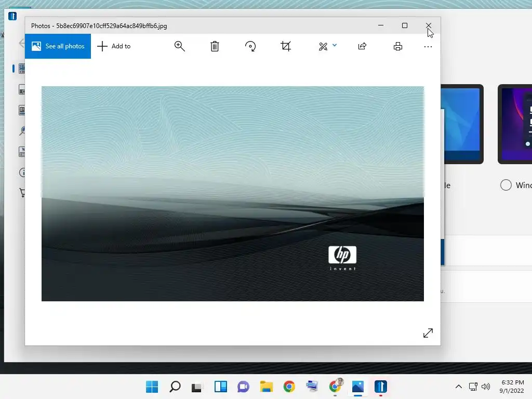Zoom into the photo with the magnifier icon

pos(179,46)
